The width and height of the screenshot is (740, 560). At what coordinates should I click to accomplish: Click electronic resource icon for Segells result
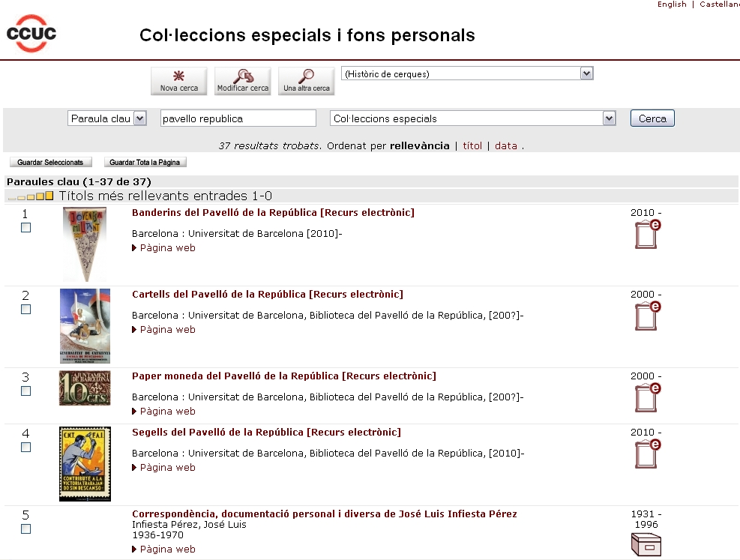647,455
